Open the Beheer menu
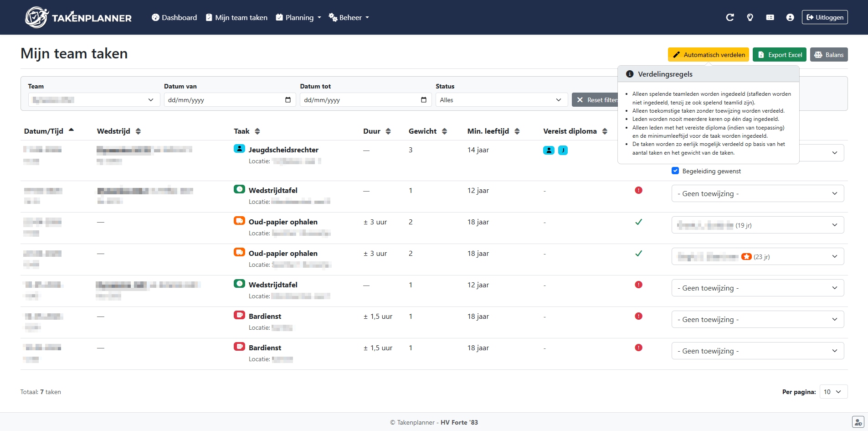This screenshot has width=868, height=431. [x=349, y=18]
